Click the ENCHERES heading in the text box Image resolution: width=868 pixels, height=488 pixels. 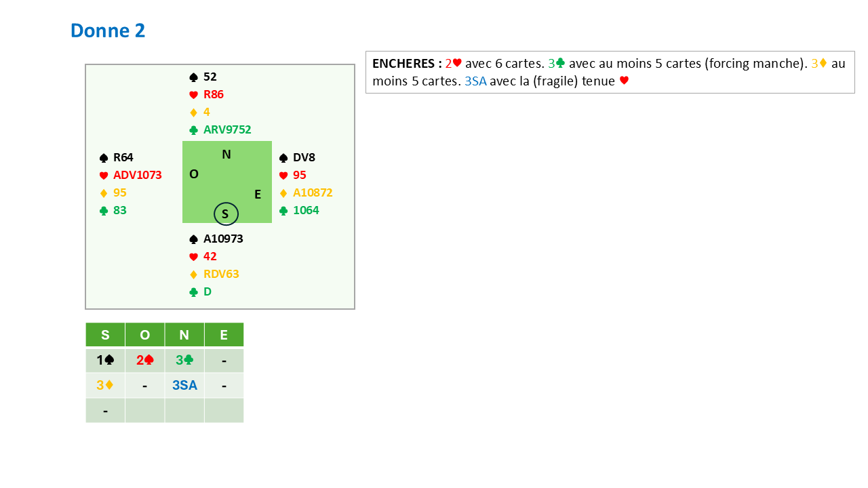[x=407, y=64]
